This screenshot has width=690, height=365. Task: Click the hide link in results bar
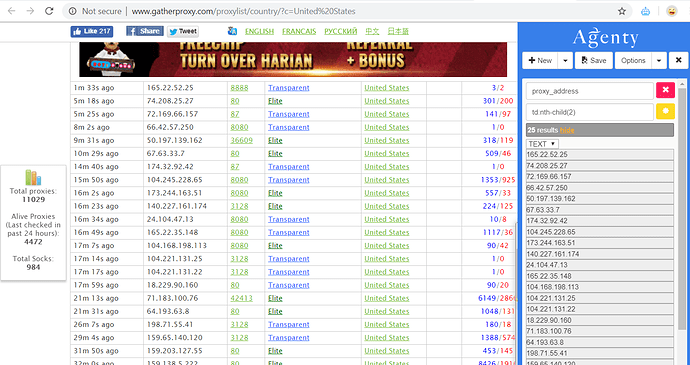pos(567,130)
